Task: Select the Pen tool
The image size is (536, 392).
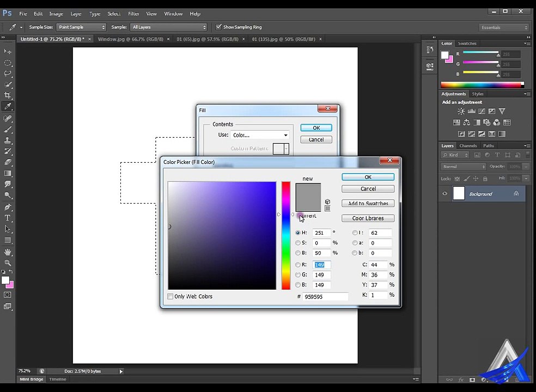Action: pos(8,207)
